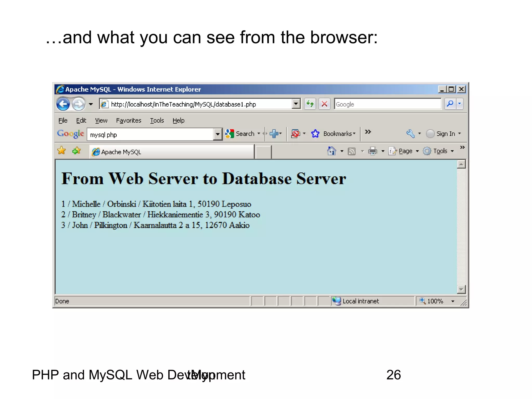The height and width of the screenshot is (399, 532).
Task: Click the blue plus add-button icon
Action: 274,134
